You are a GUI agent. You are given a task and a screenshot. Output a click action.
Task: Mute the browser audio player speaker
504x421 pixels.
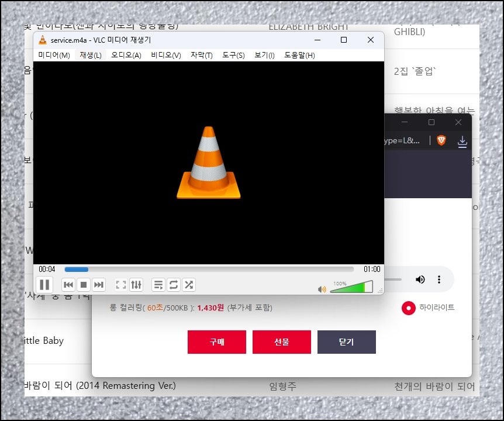[420, 279]
